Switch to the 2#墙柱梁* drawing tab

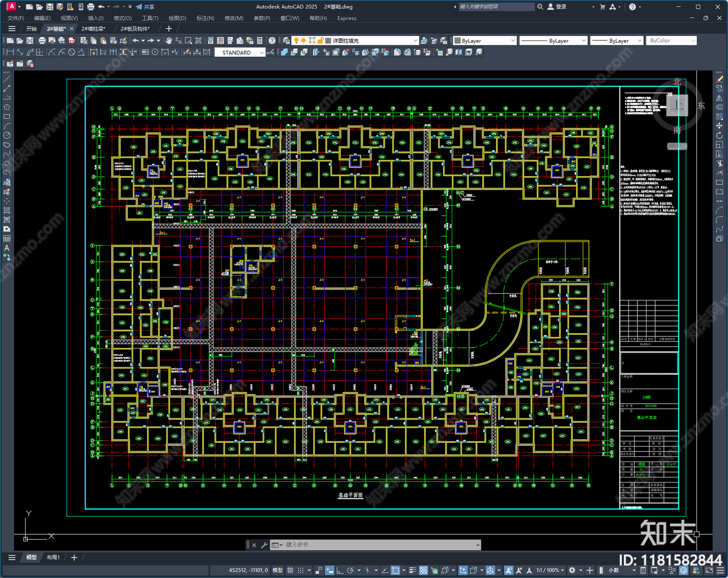point(93,29)
